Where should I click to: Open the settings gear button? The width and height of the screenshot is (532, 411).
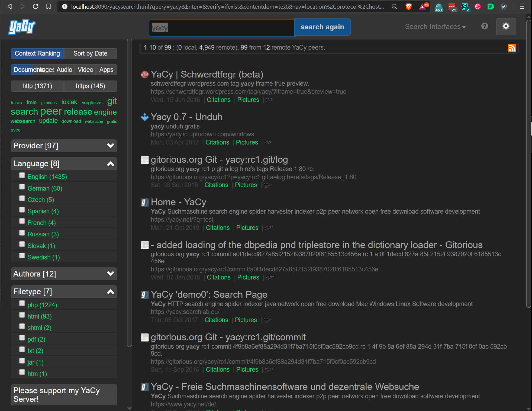pyautogui.click(x=506, y=27)
